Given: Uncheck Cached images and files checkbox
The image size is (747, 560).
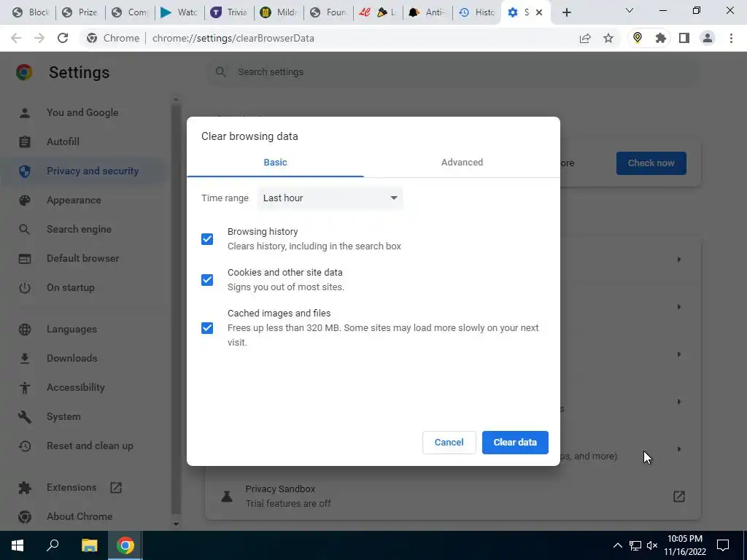Looking at the screenshot, I should coord(206,328).
